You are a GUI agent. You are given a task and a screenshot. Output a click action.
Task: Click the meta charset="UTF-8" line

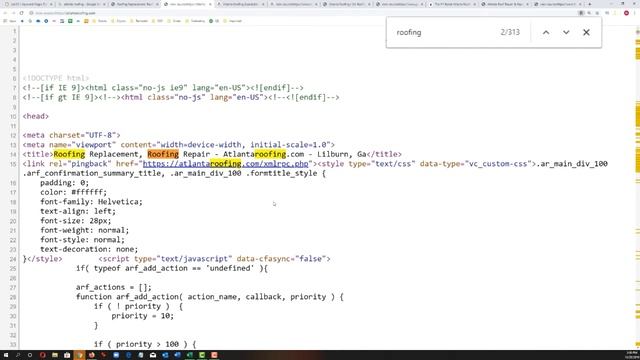pos(71,135)
